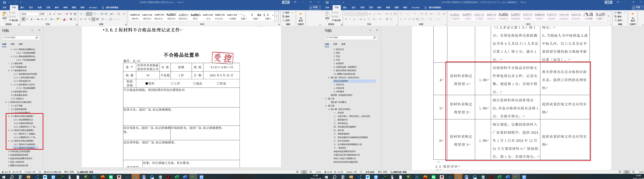Collapse the 3.4 原材料采购过程管理1 heading
The height and width of the screenshot is (179, 644).
pyautogui.click(x=9, y=116)
